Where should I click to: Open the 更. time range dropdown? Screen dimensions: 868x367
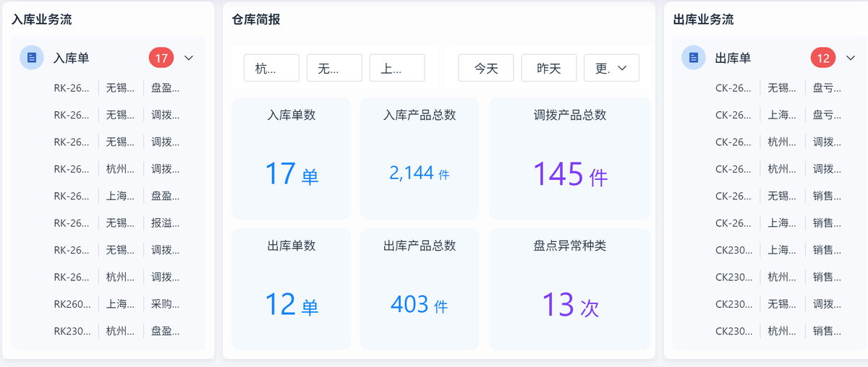(x=611, y=68)
